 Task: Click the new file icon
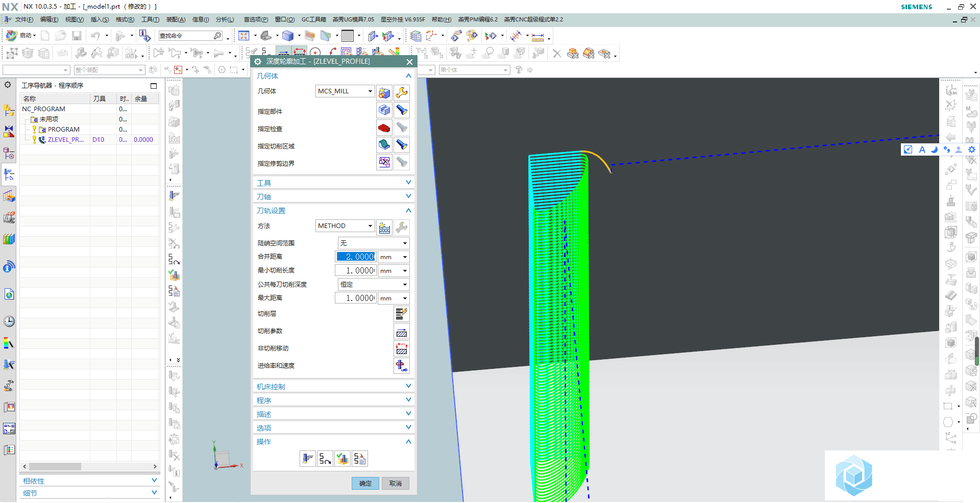point(45,36)
